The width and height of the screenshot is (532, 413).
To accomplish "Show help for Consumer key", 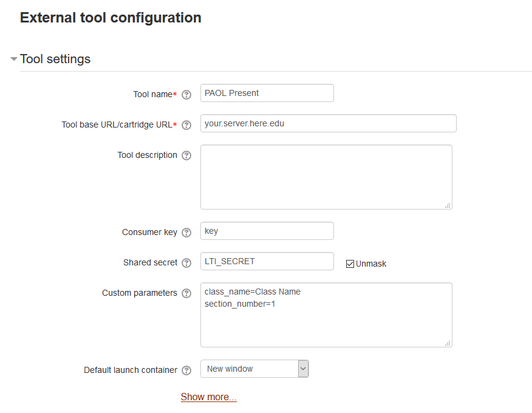I will coord(186,233).
